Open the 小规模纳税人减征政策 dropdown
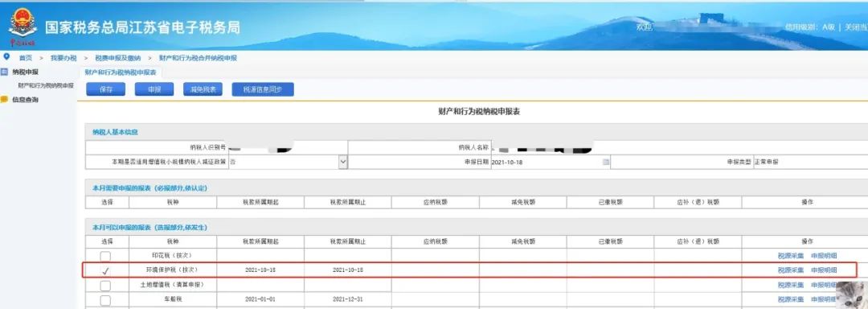Image resolution: width=868 pixels, height=309 pixels. (x=342, y=162)
